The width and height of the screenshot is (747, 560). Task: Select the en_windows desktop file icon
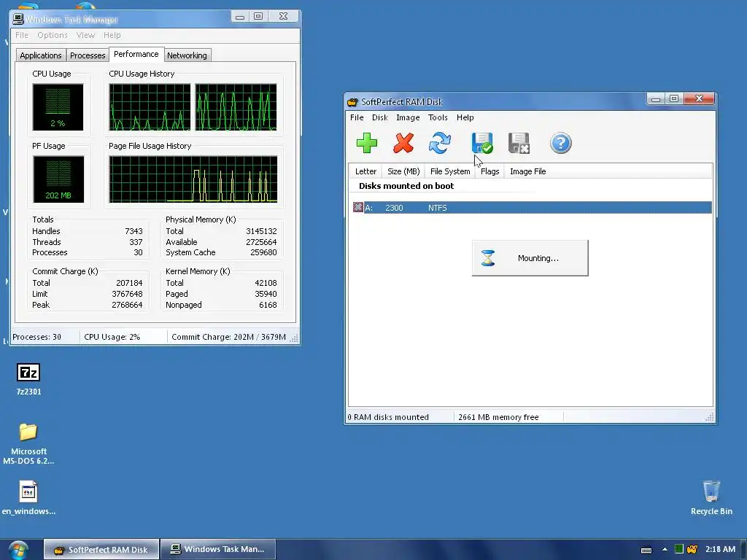tap(28, 492)
